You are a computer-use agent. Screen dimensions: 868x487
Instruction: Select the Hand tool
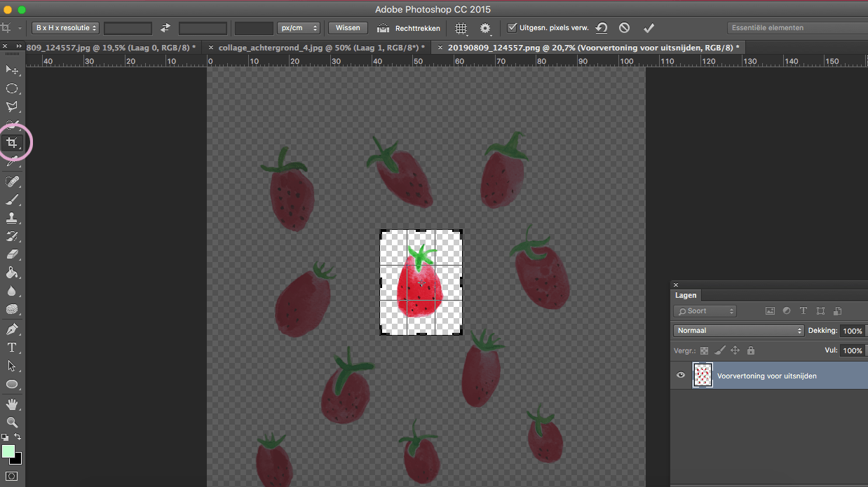tap(12, 404)
